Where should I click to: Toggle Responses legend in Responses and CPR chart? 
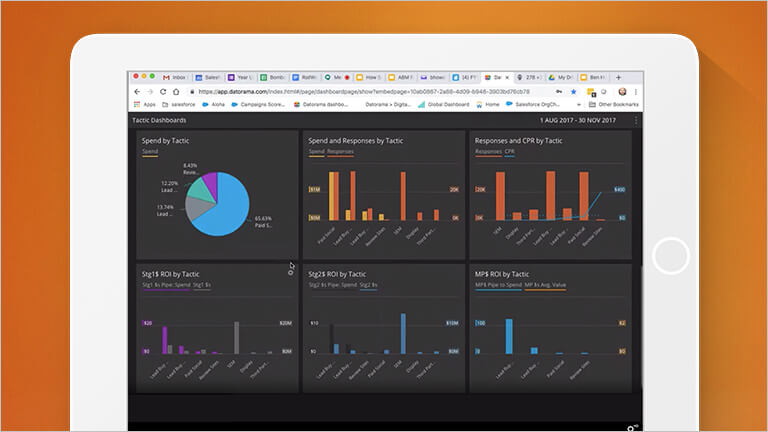click(488, 151)
